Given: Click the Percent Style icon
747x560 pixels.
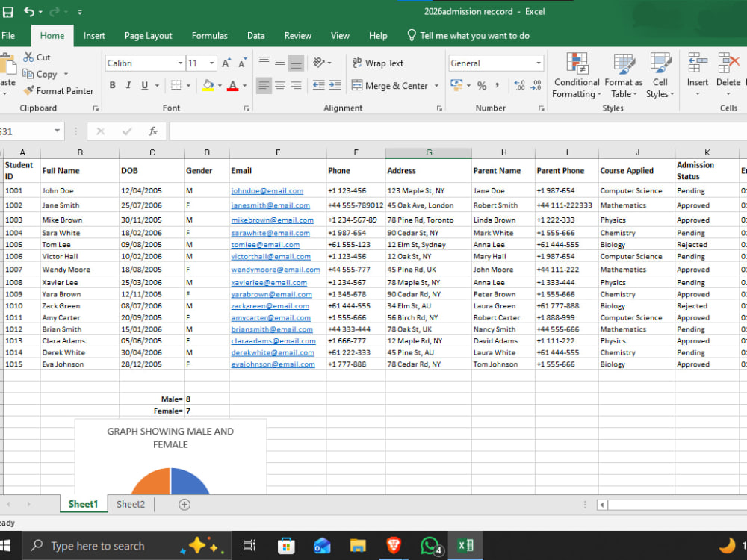Looking at the screenshot, I should (x=482, y=86).
